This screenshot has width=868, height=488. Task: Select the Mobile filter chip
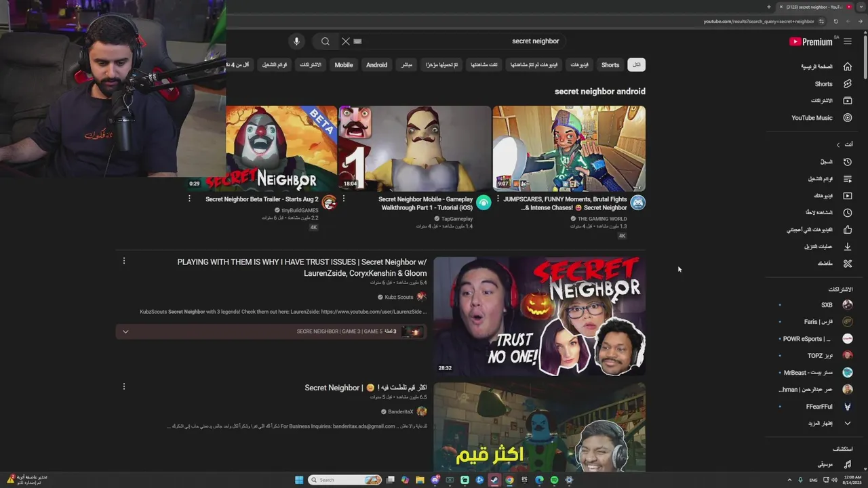click(x=344, y=65)
